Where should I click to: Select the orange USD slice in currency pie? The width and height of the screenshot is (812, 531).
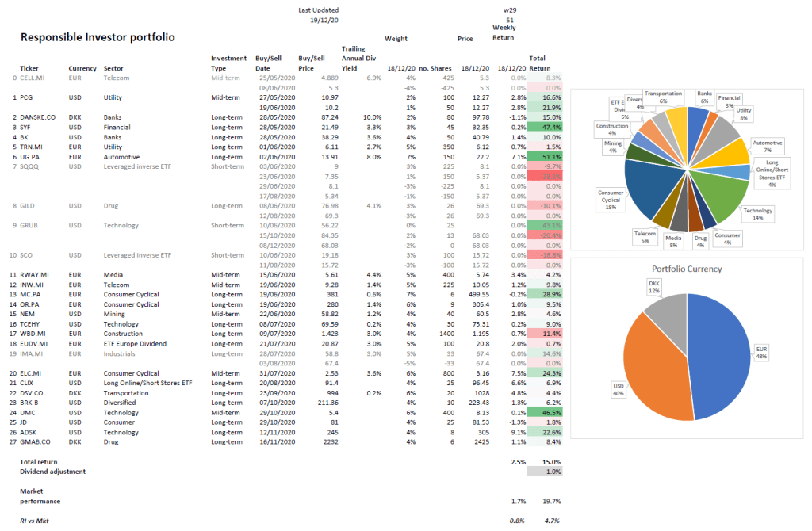coord(650,372)
